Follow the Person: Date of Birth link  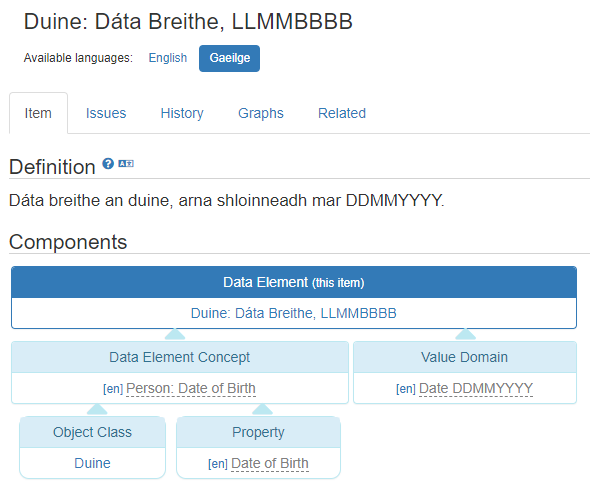tap(191, 388)
